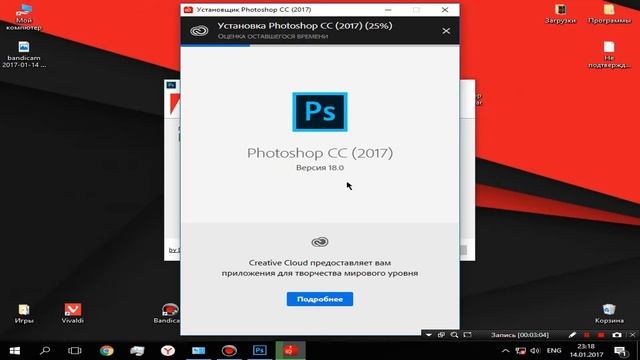
Task: Click the volume speaker tray icon
Action: click(x=535, y=351)
